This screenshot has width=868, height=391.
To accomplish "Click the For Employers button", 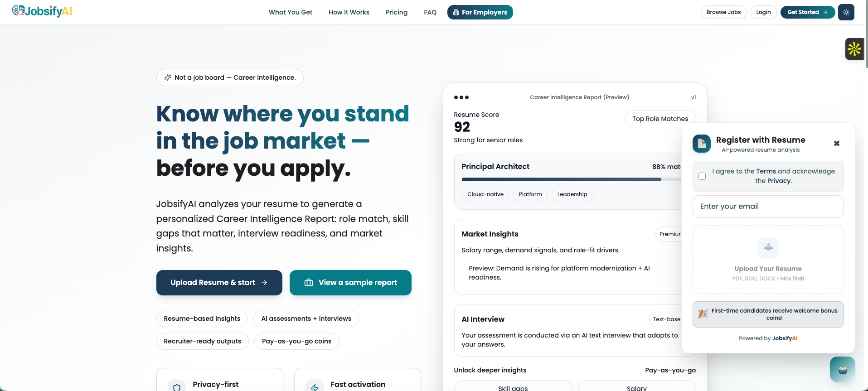I will 480,12.
